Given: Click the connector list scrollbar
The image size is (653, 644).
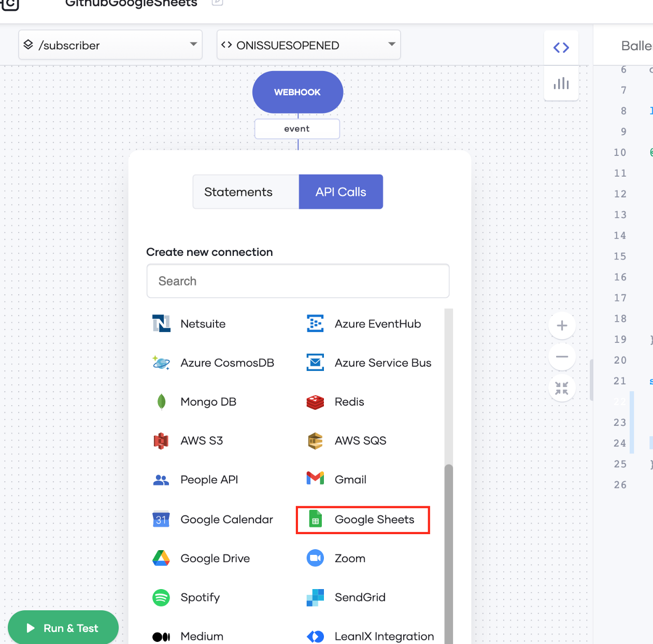Looking at the screenshot, I should click(449, 554).
